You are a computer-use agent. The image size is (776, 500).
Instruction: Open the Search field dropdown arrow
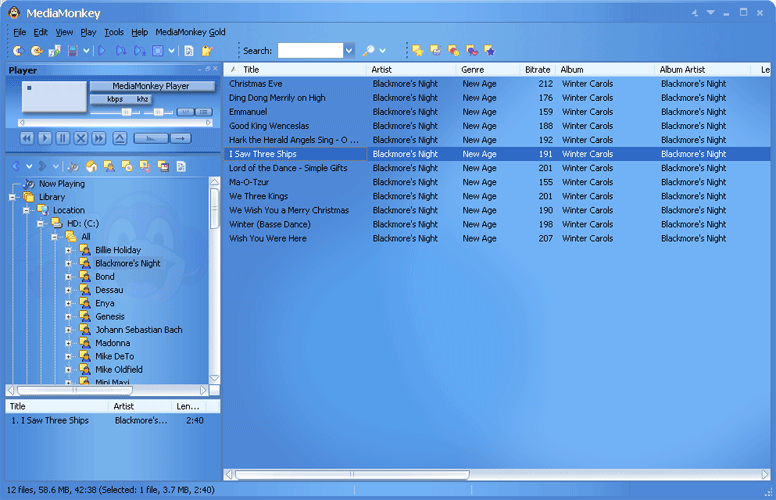(349, 50)
